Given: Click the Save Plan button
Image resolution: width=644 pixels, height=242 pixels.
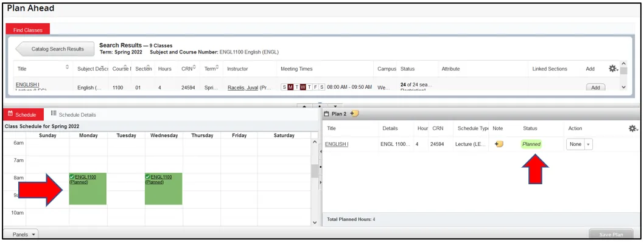Looking at the screenshot, I should pyautogui.click(x=612, y=235).
